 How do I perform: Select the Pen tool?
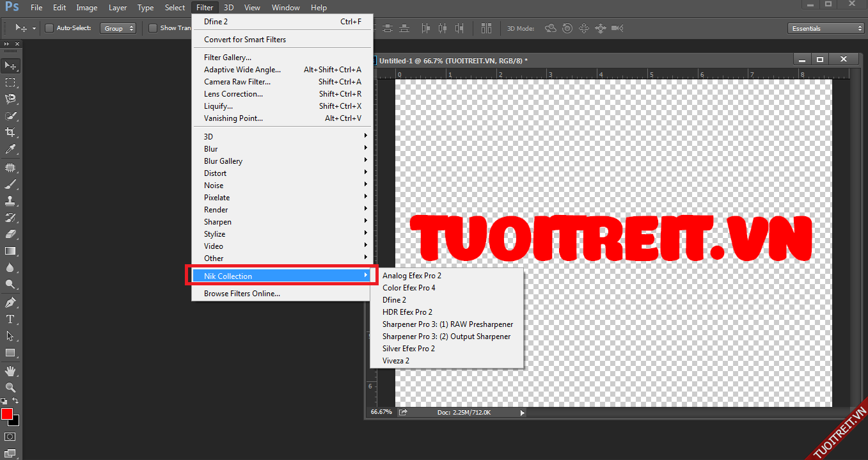10,303
